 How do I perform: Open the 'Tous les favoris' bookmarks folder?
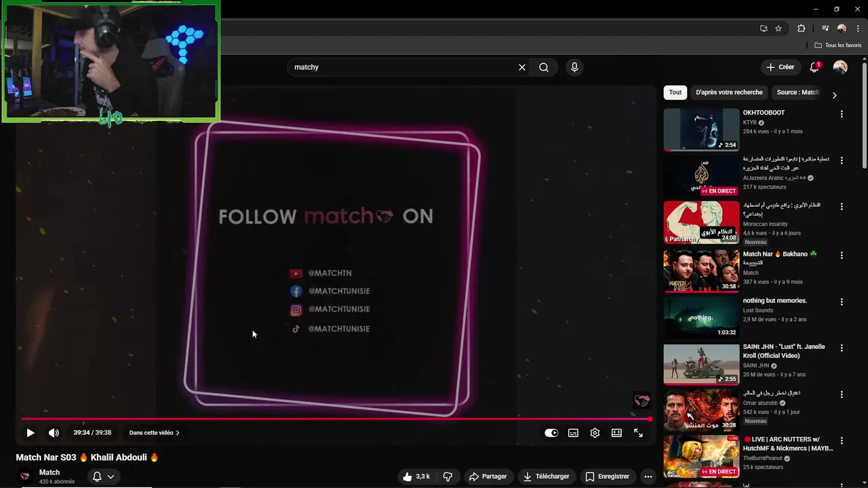pos(837,45)
